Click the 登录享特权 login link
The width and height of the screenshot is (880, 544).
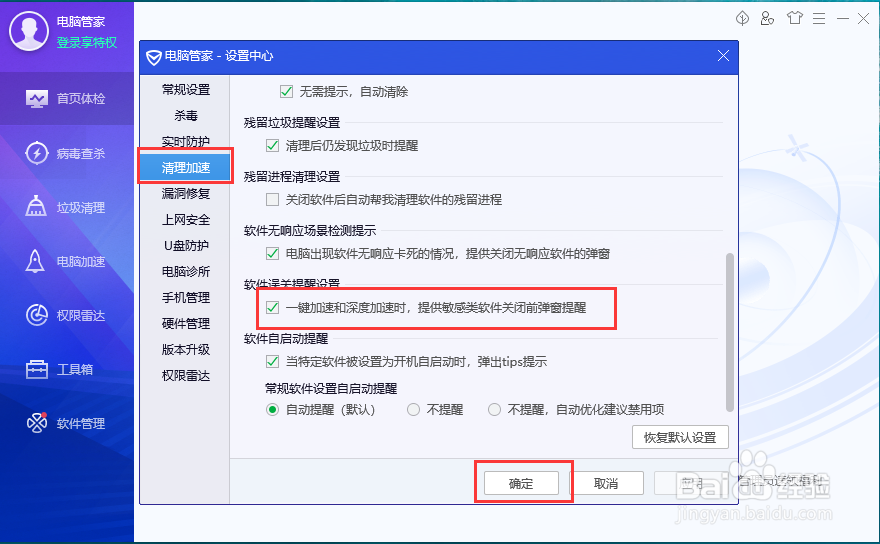point(86,43)
